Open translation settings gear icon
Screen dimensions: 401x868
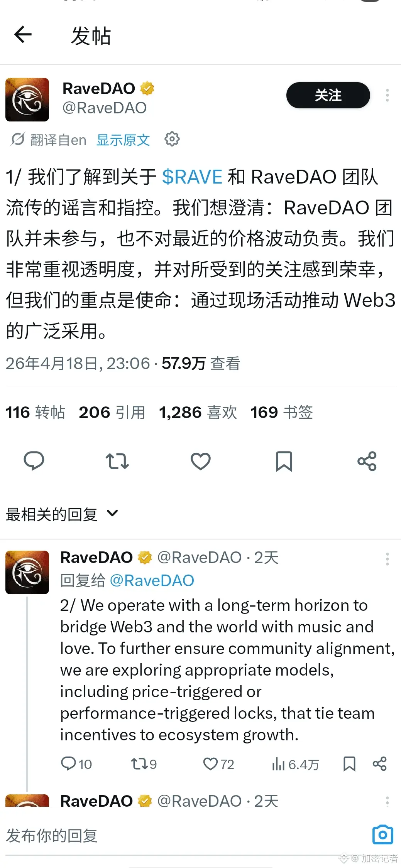172,139
